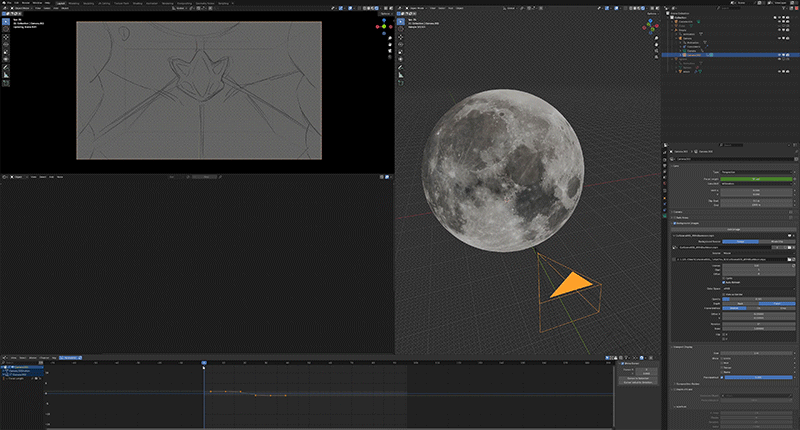Open Options button in moon viewport

tap(652, 14)
